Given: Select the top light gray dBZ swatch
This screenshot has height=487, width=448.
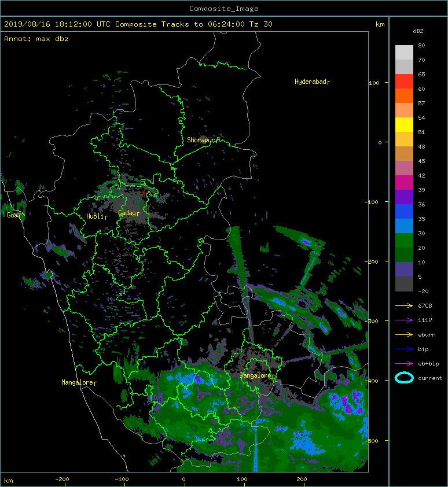Looking at the screenshot, I should tap(404, 53).
